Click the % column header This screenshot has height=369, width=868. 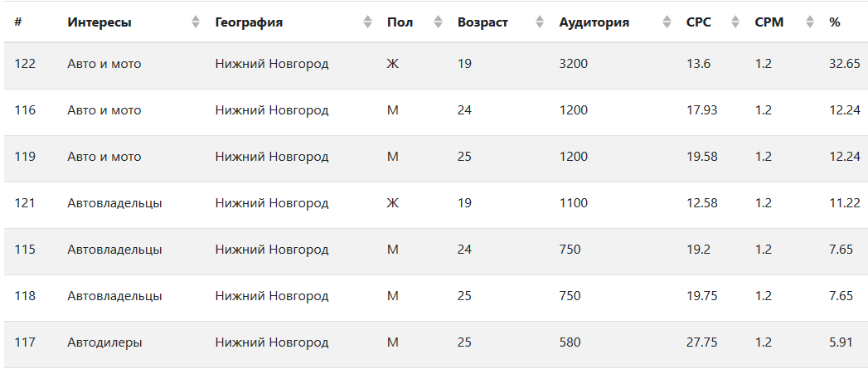[835, 22]
